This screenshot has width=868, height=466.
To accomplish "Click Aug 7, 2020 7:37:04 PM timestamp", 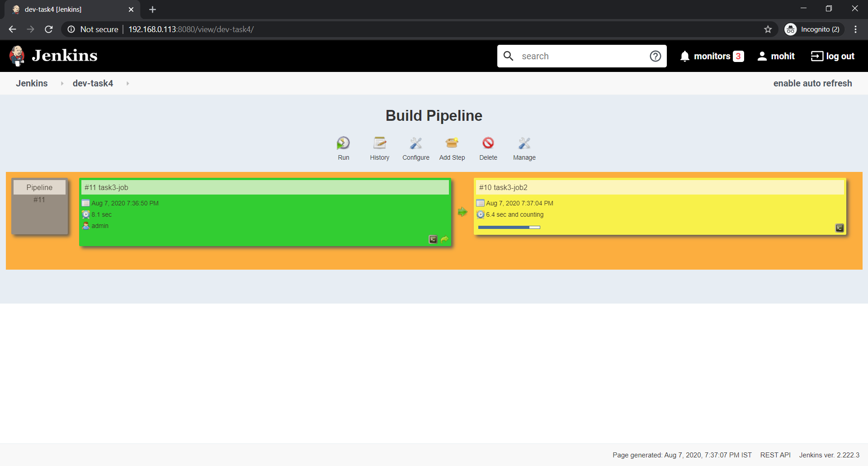I will point(519,203).
